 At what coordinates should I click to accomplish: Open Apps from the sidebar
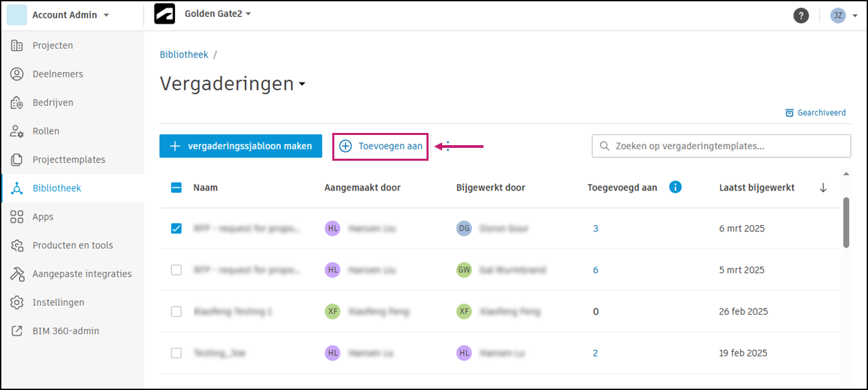click(x=43, y=217)
